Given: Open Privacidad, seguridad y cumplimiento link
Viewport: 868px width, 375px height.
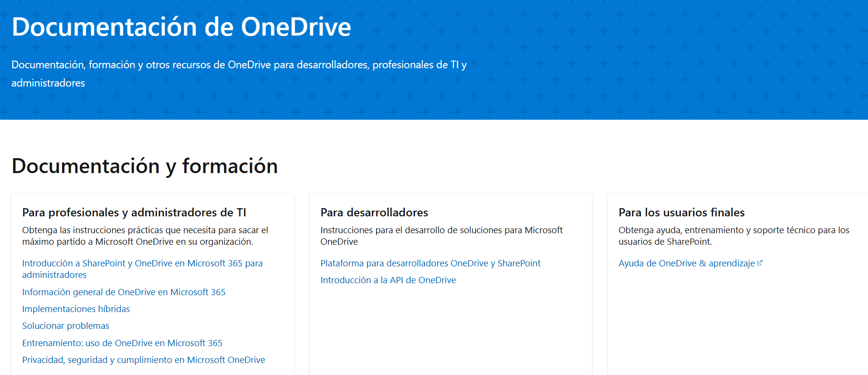Looking at the screenshot, I should point(143,360).
